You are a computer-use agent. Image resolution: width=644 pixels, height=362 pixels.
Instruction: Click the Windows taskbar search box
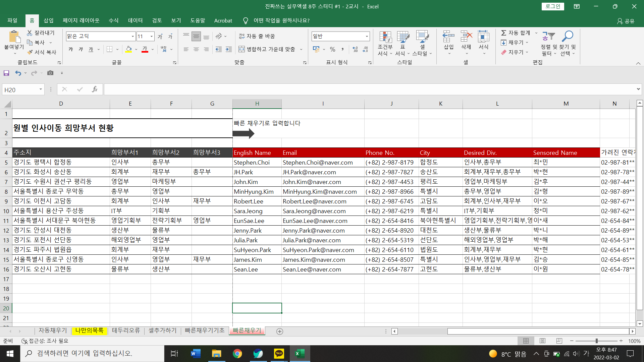[x=92, y=353]
